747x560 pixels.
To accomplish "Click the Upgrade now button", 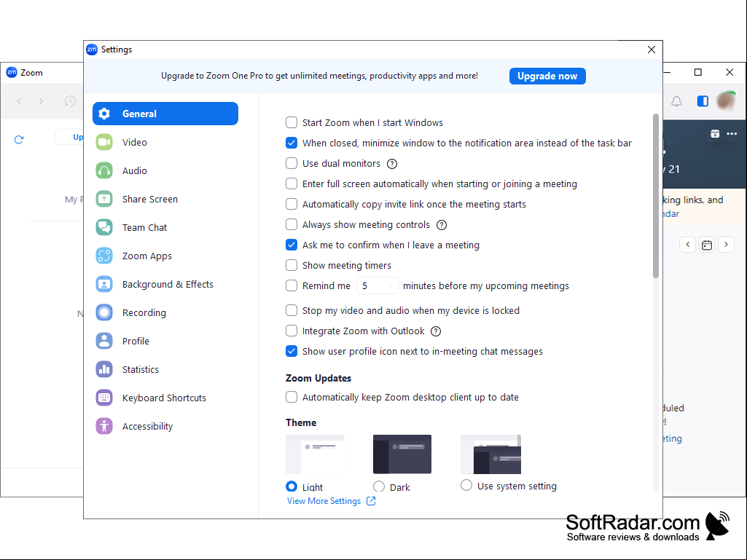I will [547, 76].
